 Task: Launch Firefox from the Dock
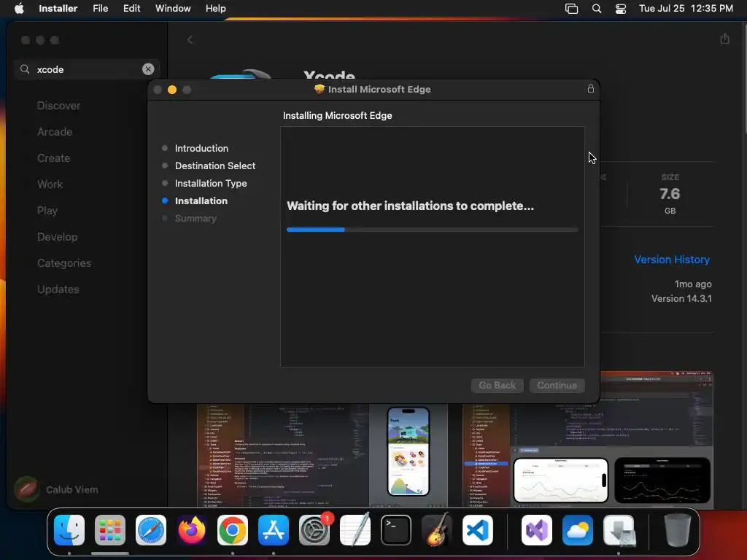point(192,530)
